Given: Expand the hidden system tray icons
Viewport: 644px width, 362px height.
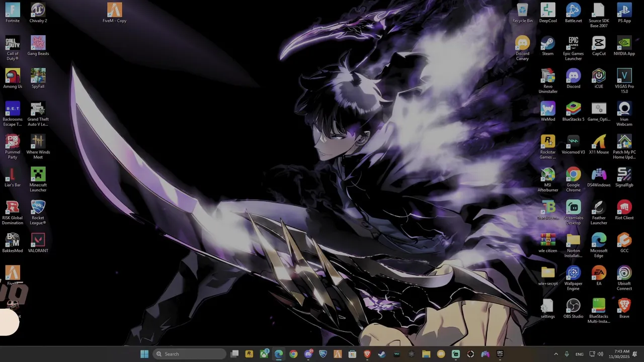Looking at the screenshot, I should click(556, 354).
